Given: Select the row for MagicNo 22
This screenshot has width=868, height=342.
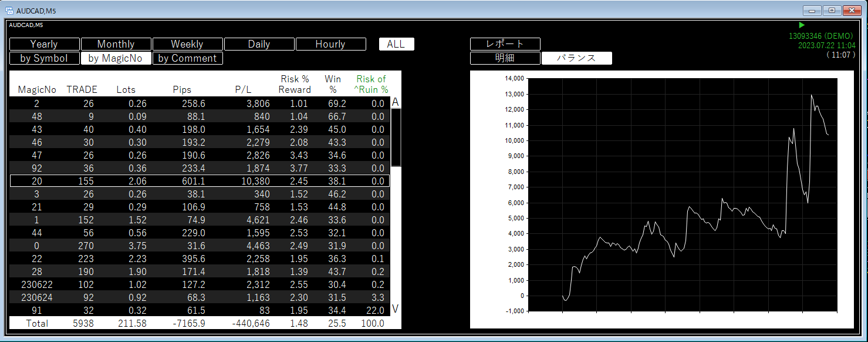Looking at the screenshot, I should (x=200, y=259).
